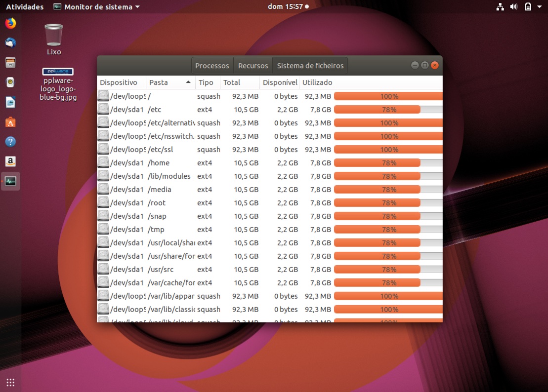
Task: Open the Amazon launcher icon
Action: 10,161
